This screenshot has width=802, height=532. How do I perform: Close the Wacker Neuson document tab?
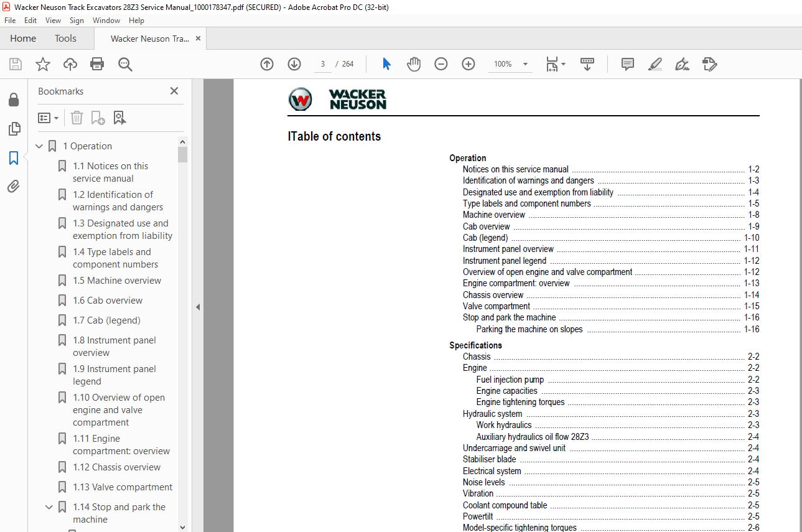[x=198, y=39]
